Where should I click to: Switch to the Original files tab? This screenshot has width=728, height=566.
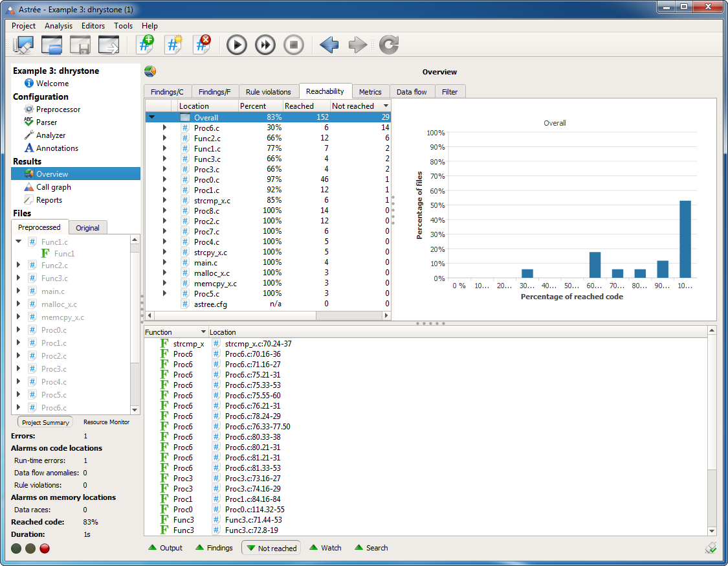point(87,228)
